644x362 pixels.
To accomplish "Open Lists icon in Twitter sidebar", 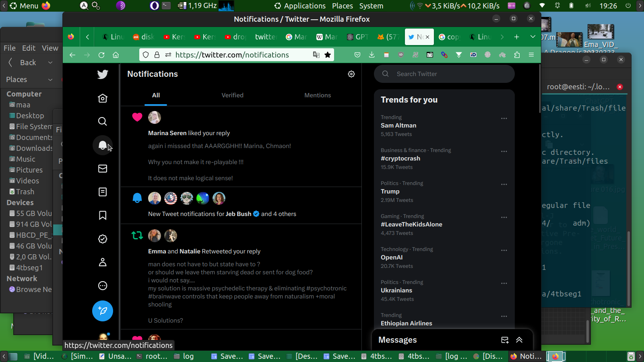I will click(x=103, y=192).
